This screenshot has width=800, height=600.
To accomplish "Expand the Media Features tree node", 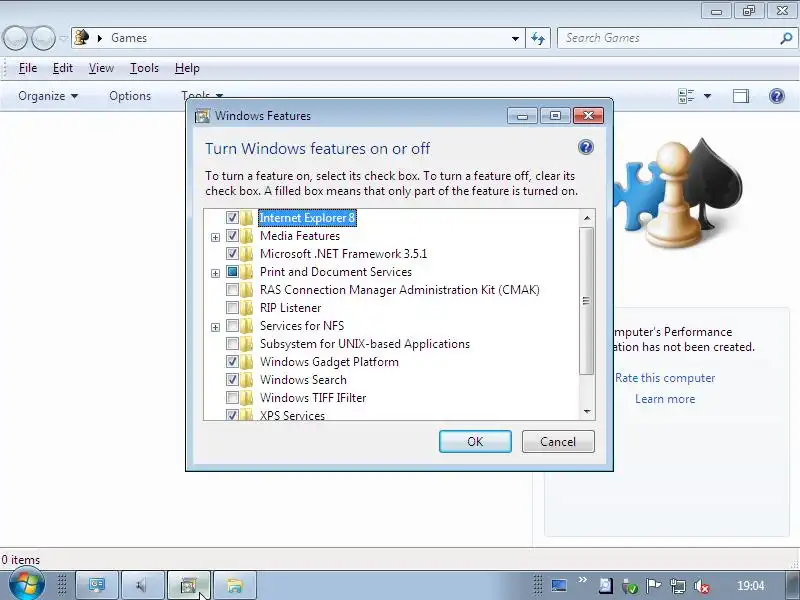I will [x=215, y=237].
